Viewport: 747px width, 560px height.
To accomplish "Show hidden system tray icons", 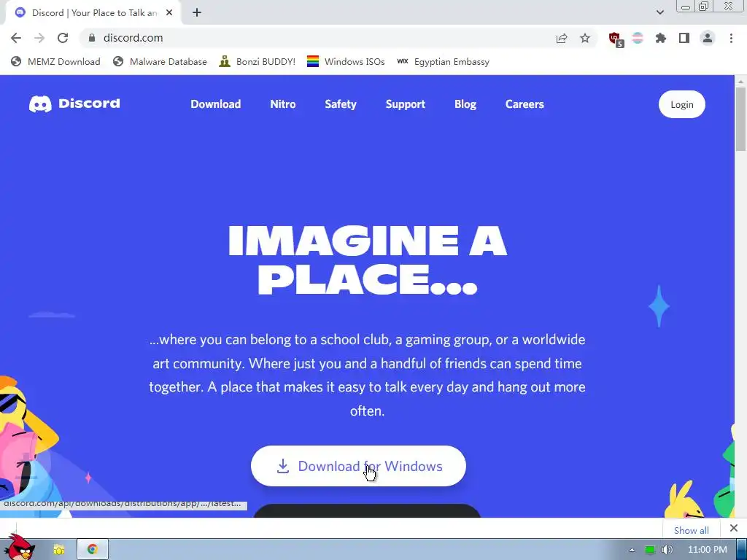I will coord(632,550).
